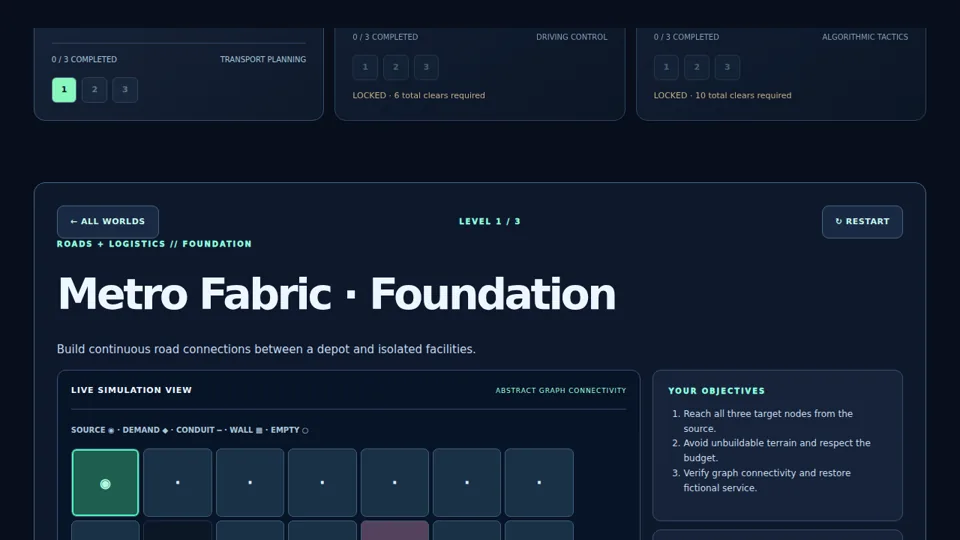960x540 pixels.
Task: Click first-row empty cell right of source
Action: (178, 482)
